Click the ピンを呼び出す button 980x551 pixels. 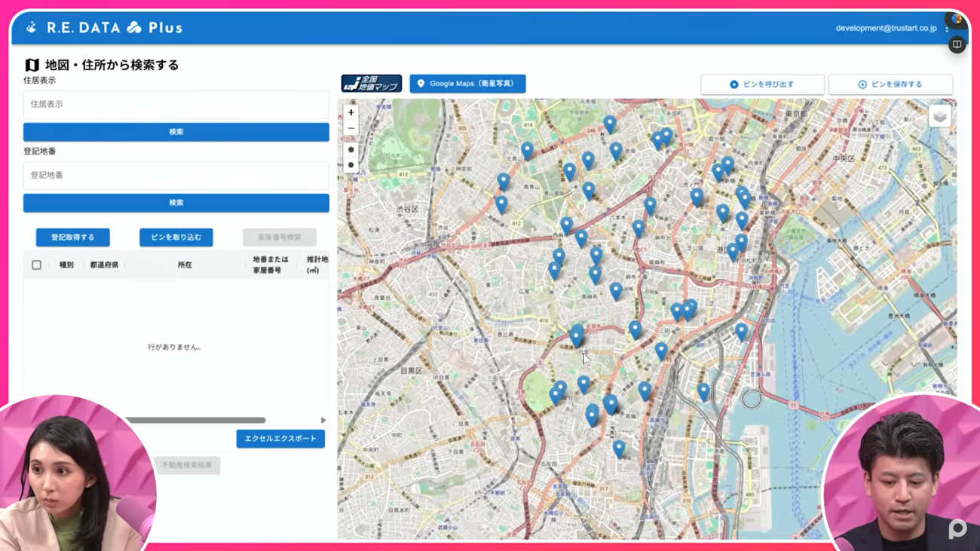point(761,84)
